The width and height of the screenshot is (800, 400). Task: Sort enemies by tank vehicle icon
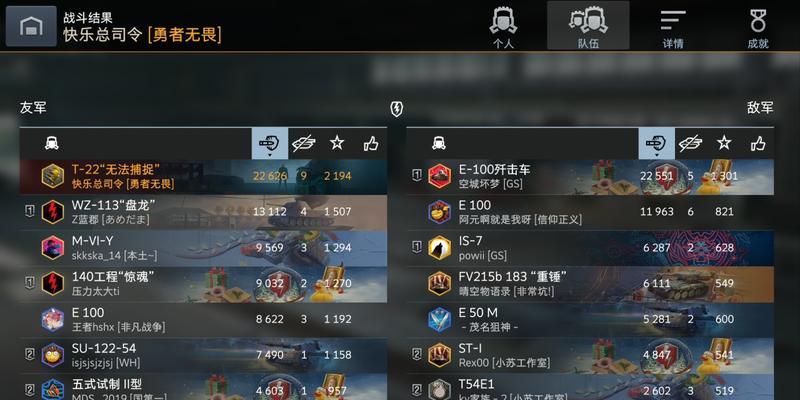438,143
